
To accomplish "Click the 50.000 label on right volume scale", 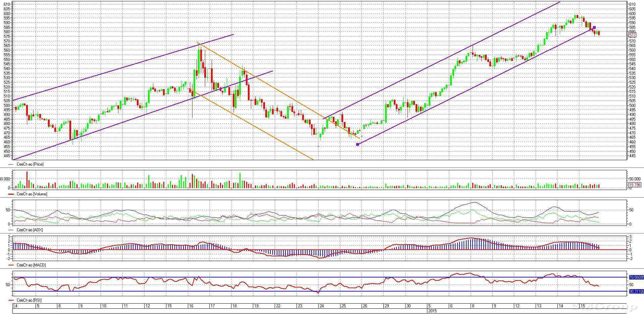I will pos(635,179).
